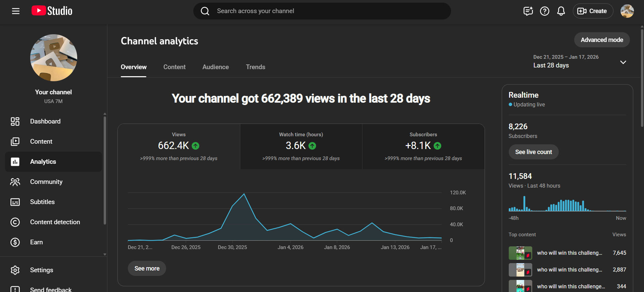644x292 pixels.
Task: Open the hamburger navigation menu
Action: [x=16, y=11]
